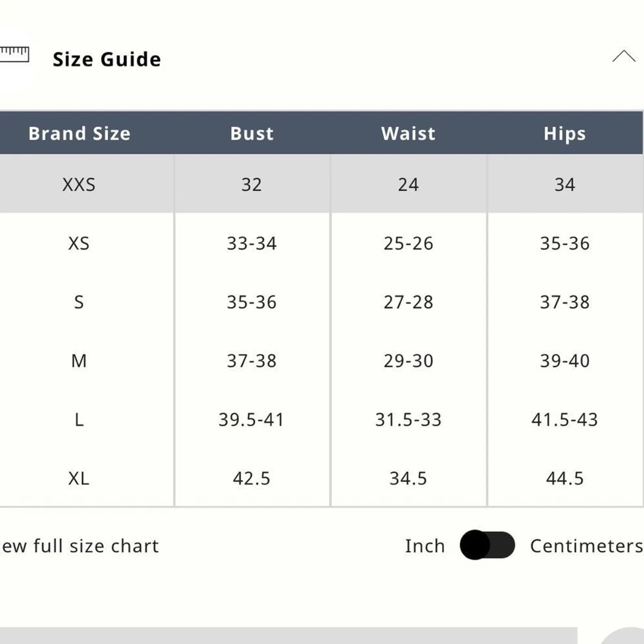The image size is (644, 644).
Task: Select the XXS brand size row
Action: point(79,185)
